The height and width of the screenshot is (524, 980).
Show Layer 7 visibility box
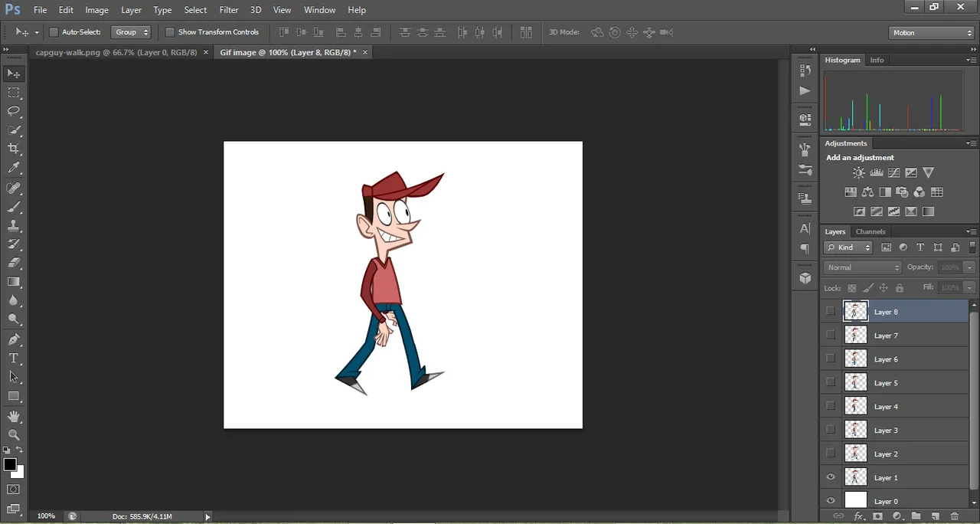tap(831, 336)
